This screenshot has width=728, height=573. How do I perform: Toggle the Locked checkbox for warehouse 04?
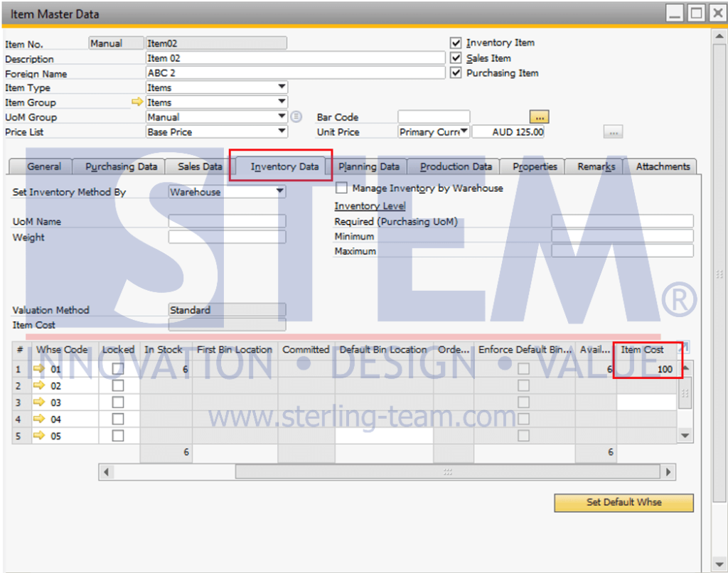(118, 419)
